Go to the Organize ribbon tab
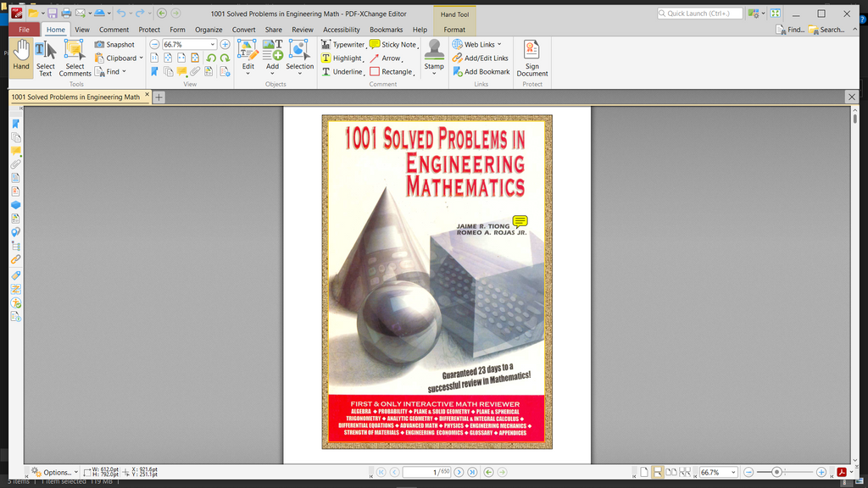The image size is (868, 488). pyautogui.click(x=209, y=30)
